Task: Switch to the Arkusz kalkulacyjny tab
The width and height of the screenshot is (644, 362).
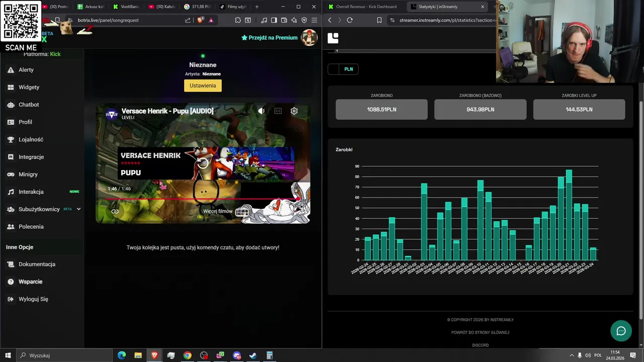Action: tap(91, 7)
